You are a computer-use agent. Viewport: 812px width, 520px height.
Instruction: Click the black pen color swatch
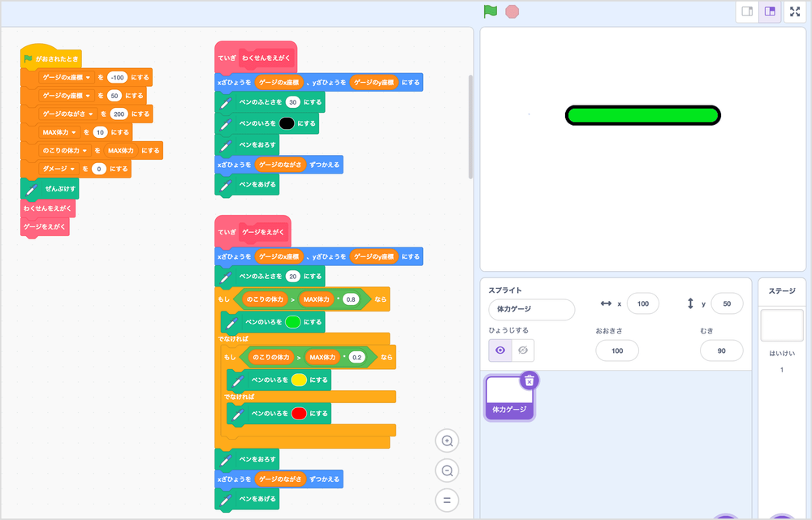[x=287, y=123]
